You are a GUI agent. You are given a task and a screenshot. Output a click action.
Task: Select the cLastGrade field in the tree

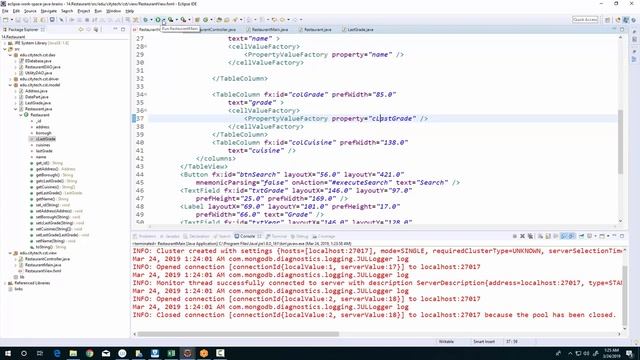(x=45, y=139)
